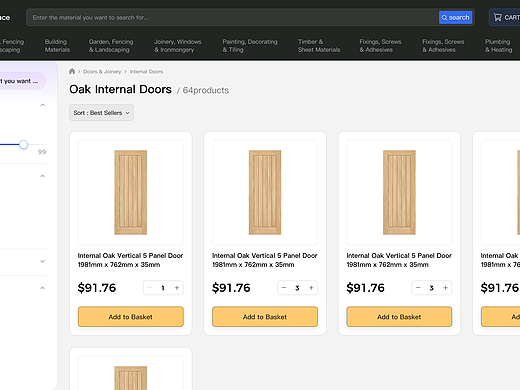The image size is (520, 390).
Task: Open the Sort: Best Sellers dropdown
Action: pyautogui.click(x=101, y=113)
